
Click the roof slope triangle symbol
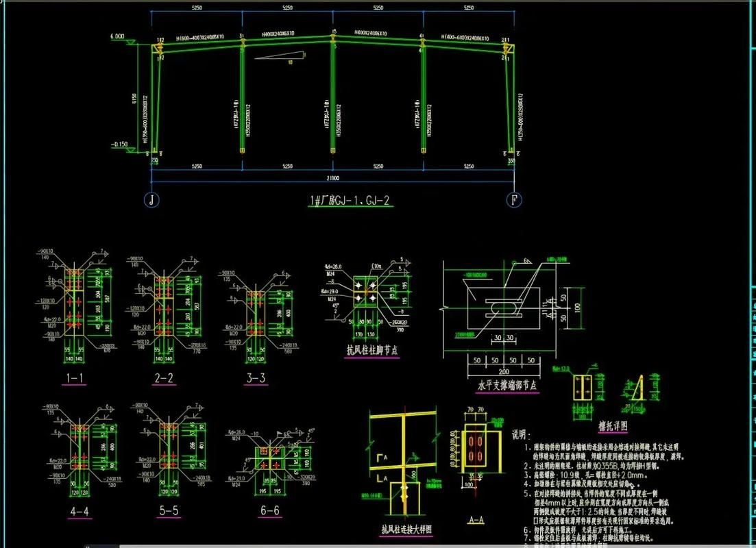[281, 56]
